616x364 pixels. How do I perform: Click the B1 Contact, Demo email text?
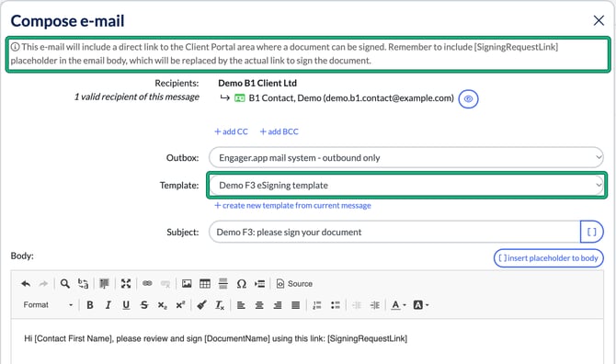click(x=351, y=98)
